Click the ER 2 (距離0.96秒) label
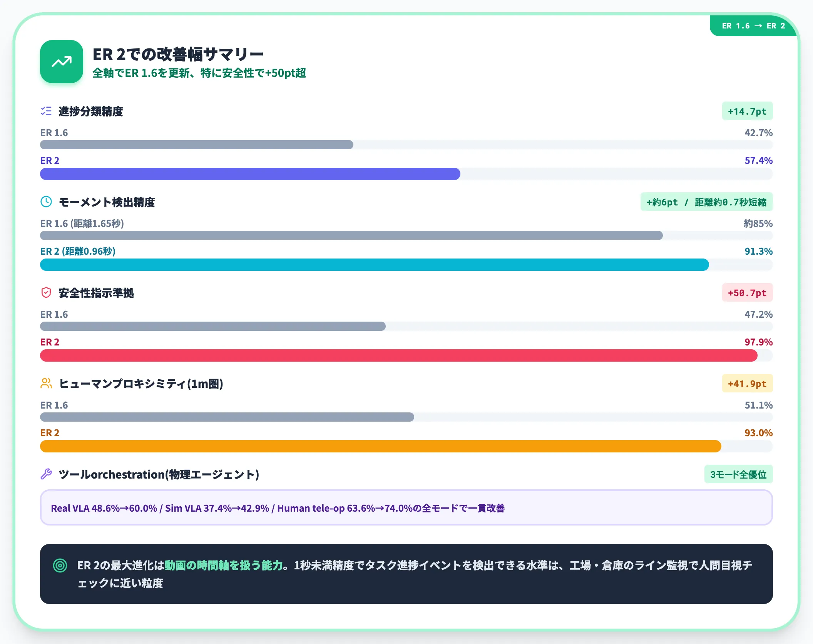Viewport: 813px width, 644px height. 78,251
